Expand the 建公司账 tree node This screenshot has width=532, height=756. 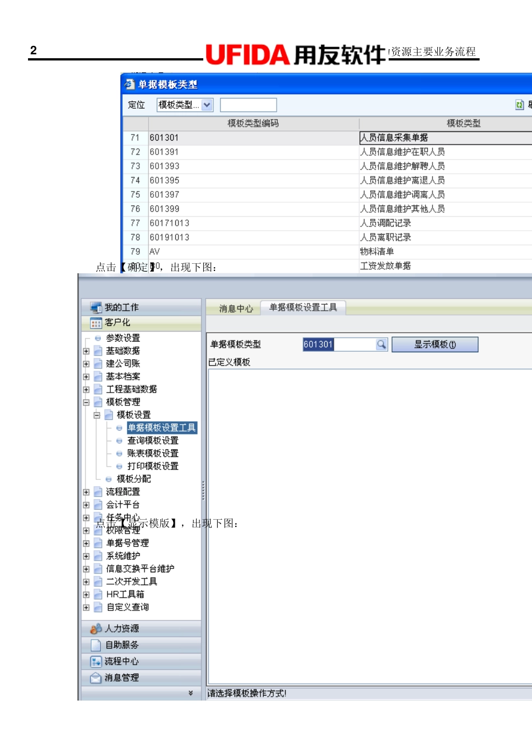click(x=86, y=364)
